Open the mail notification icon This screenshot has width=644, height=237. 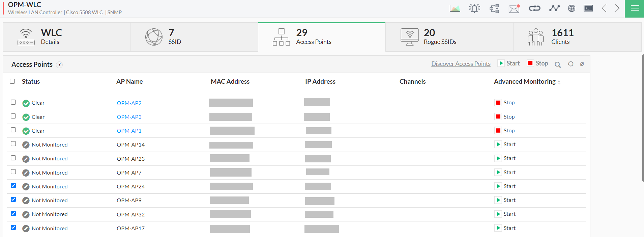tap(514, 8)
